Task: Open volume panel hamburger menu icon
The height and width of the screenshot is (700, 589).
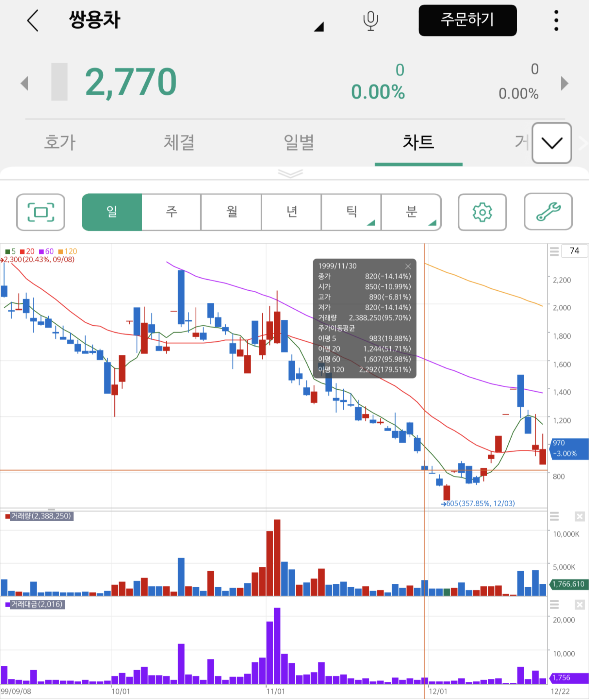Action: 554,516
